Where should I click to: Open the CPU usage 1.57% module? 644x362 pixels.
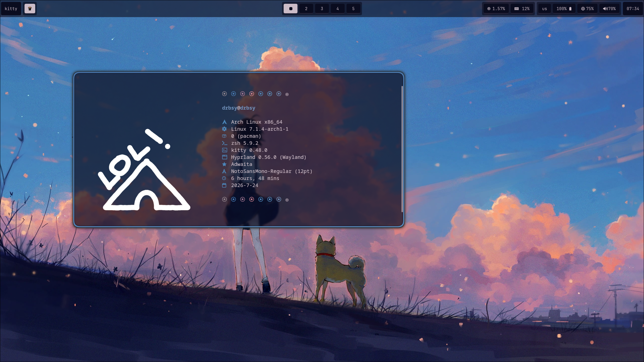click(496, 9)
